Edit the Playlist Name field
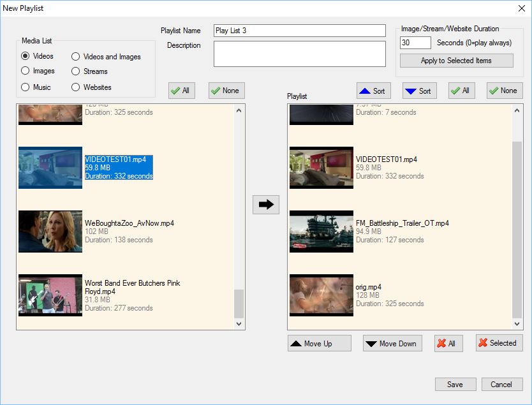The image size is (532, 405). [x=300, y=31]
